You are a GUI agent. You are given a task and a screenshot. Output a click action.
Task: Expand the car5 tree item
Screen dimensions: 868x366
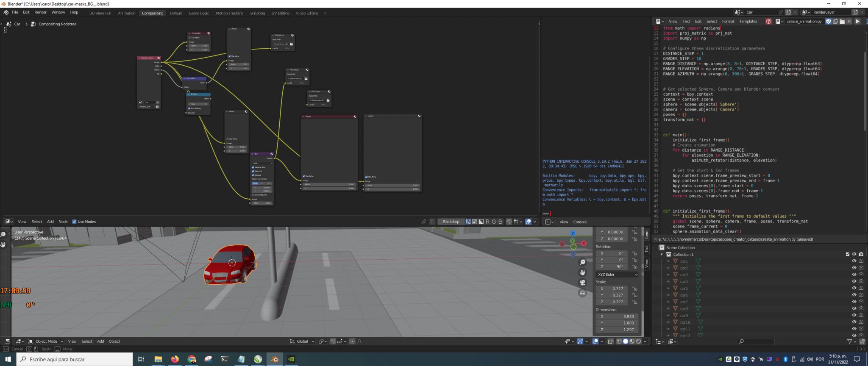(669, 288)
